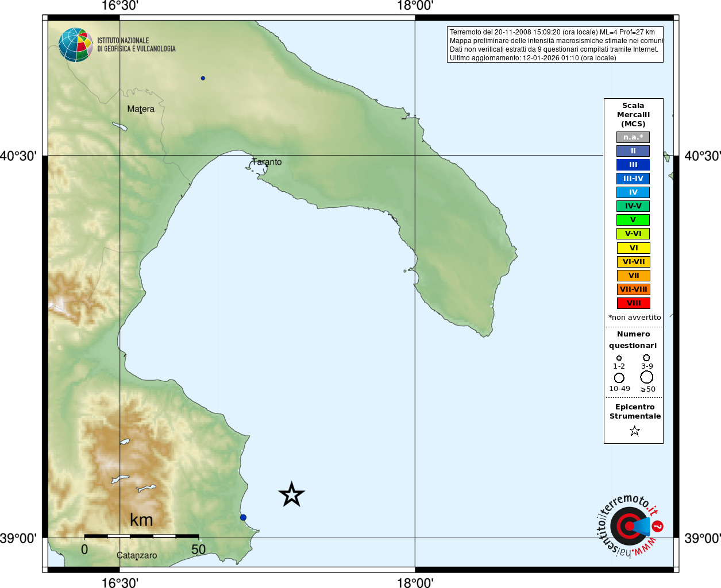Click the right 39°00' latitude label
Viewport: 721px width, 588px height.
(703, 539)
